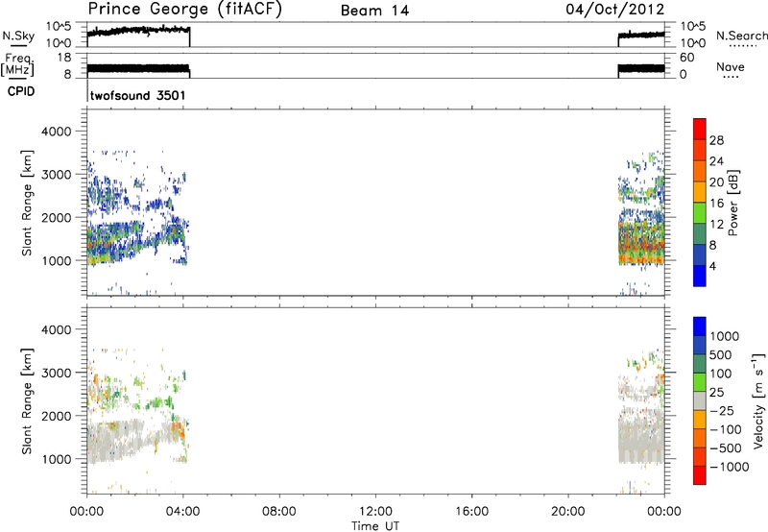The width and height of the screenshot is (768, 532).
Task: Click the CPID label
Action: [x=21, y=91]
